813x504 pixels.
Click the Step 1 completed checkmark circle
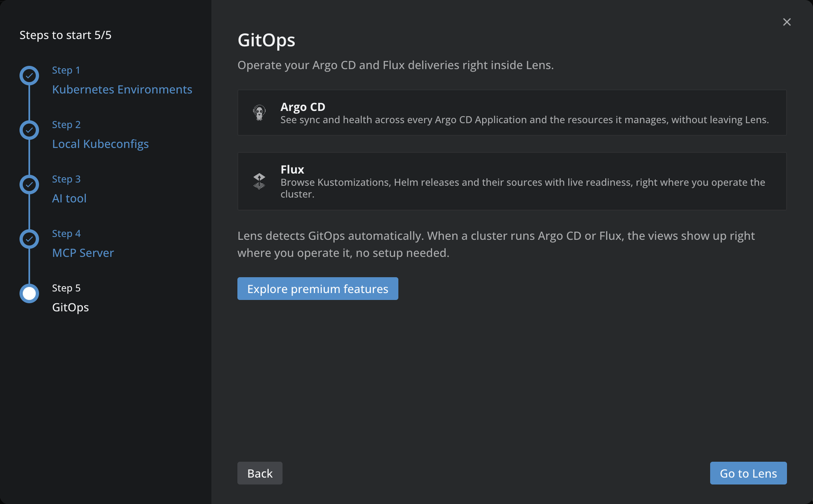click(29, 76)
